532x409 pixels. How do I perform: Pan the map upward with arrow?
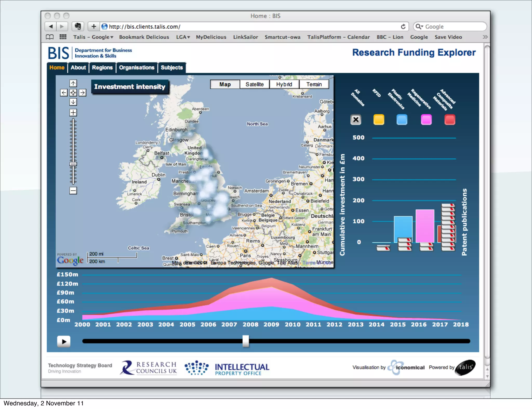click(x=73, y=83)
